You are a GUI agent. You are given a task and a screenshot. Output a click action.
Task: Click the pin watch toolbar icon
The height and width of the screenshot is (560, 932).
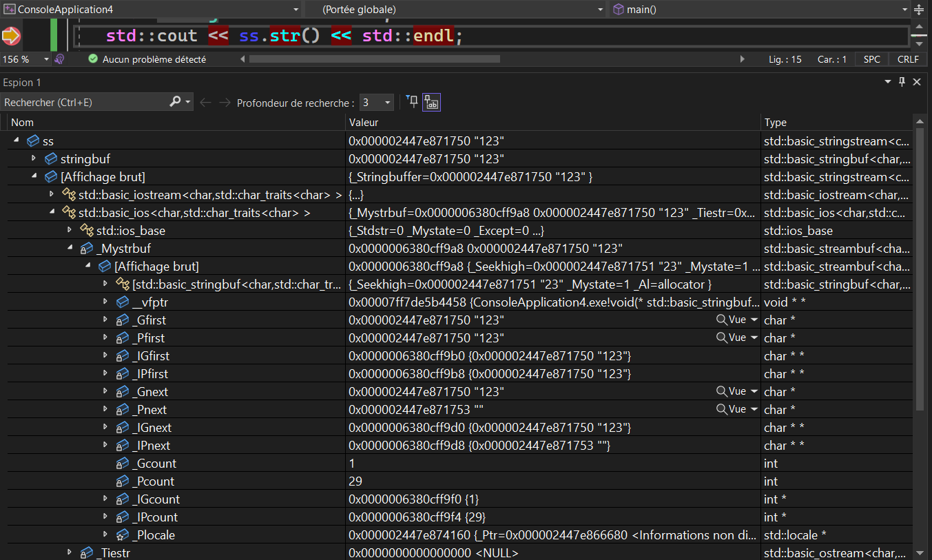tap(412, 102)
